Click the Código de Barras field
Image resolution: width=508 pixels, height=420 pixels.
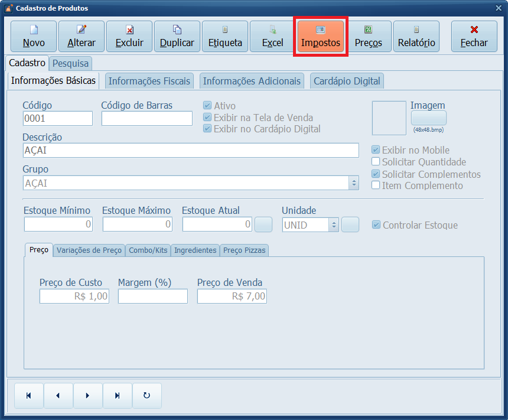coord(146,119)
